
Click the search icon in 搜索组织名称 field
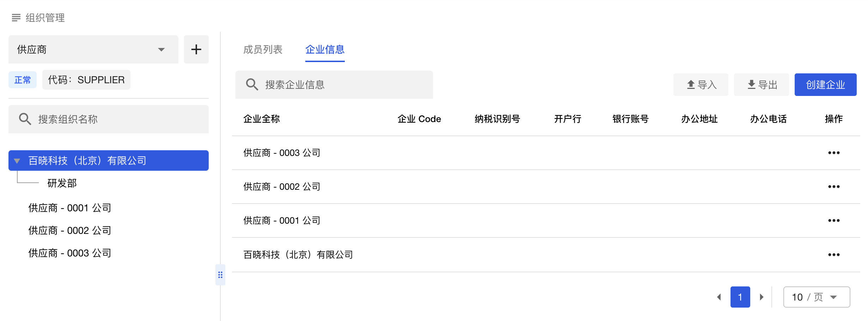click(25, 119)
